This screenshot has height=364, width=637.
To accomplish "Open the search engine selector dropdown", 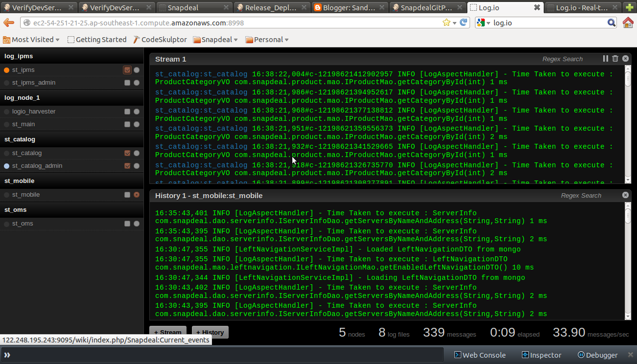I will pyautogui.click(x=484, y=23).
